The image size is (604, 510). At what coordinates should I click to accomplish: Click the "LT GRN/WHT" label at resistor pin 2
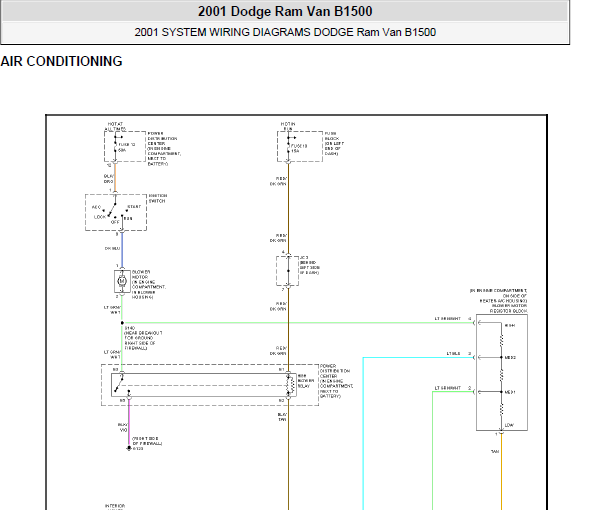(448, 388)
